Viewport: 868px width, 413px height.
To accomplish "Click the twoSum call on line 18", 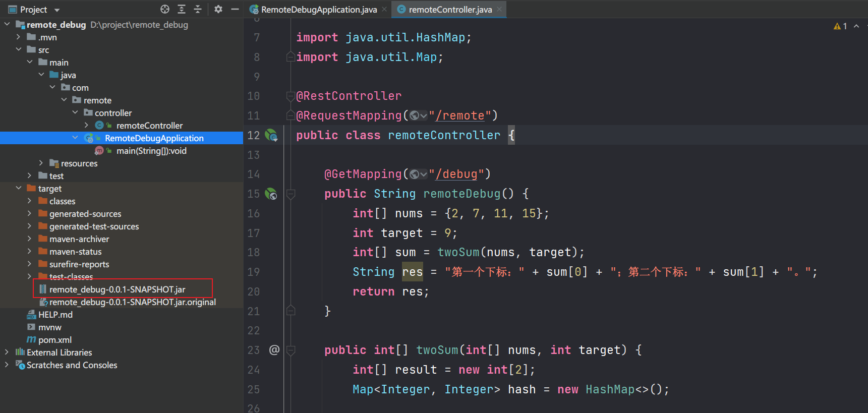I will pyautogui.click(x=458, y=252).
